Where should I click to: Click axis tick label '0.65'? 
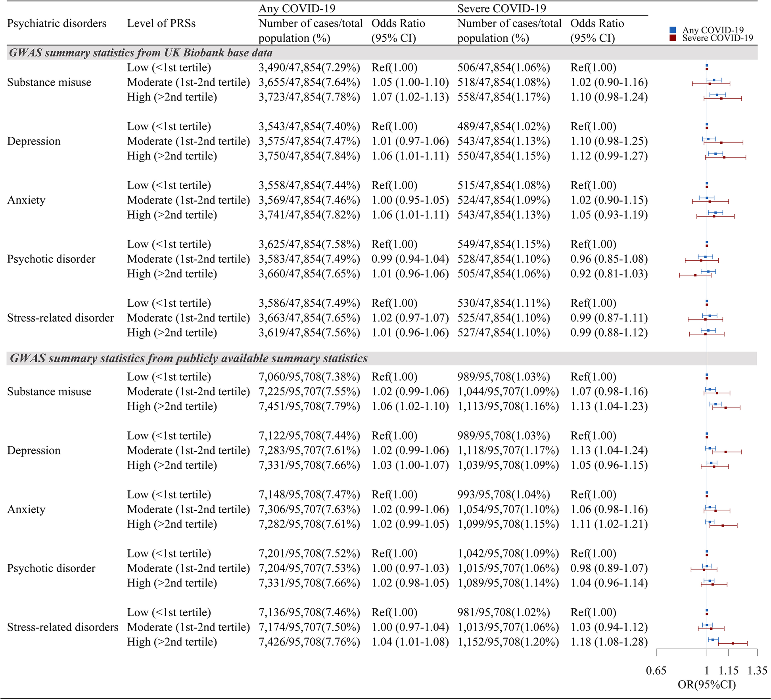(656, 671)
